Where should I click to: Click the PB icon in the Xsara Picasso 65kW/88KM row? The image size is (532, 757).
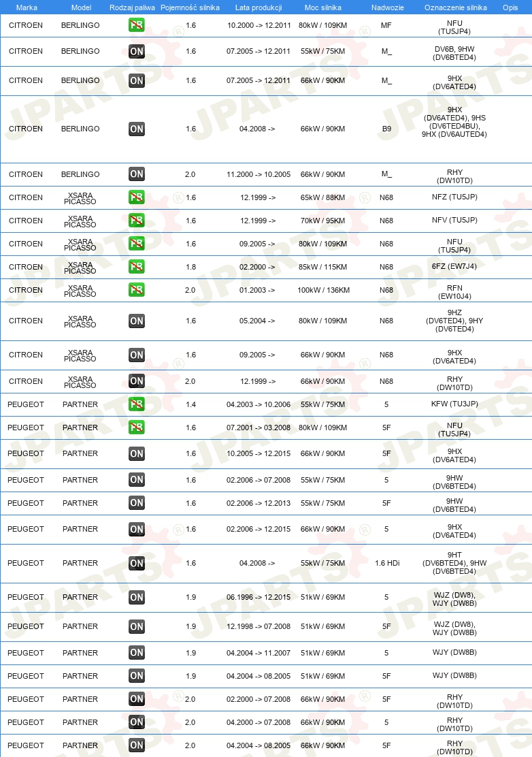[x=137, y=197]
